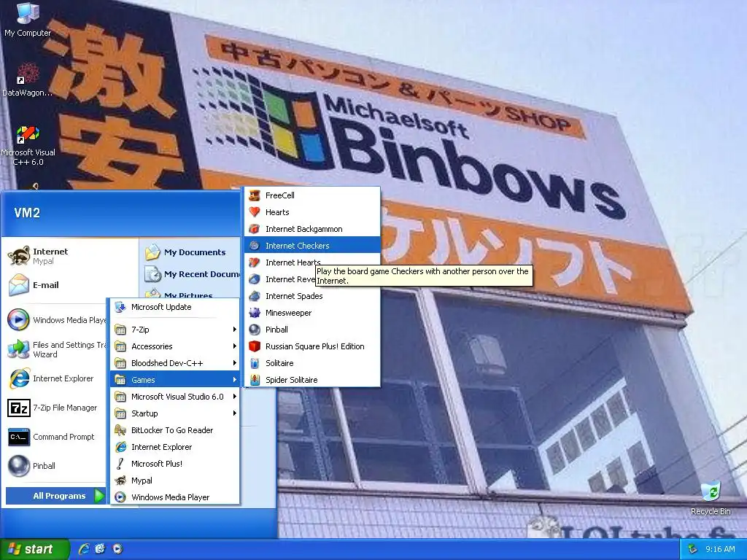Image resolution: width=747 pixels, height=560 pixels.
Task: Click the Windows Media Player quick launch icon
Action: click(117, 549)
